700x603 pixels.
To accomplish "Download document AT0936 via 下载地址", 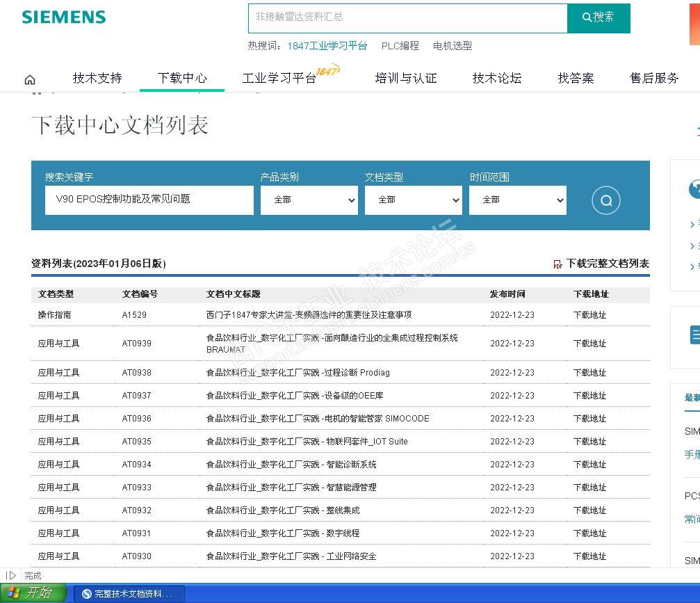I will pos(589,419).
